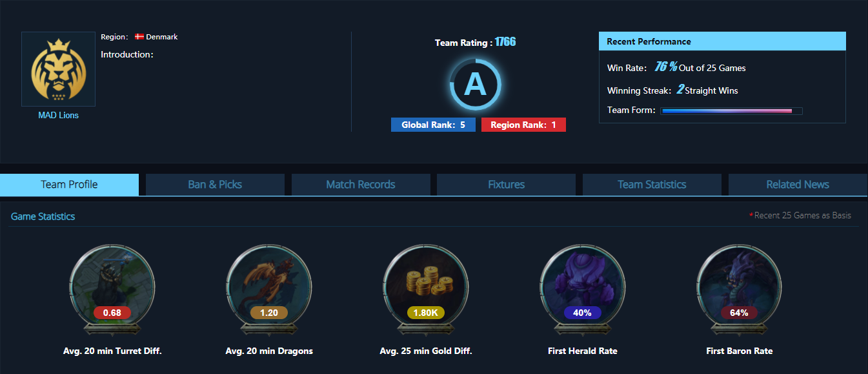Go to the Fixtures tab
The width and height of the screenshot is (868, 374).
click(506, 185)
